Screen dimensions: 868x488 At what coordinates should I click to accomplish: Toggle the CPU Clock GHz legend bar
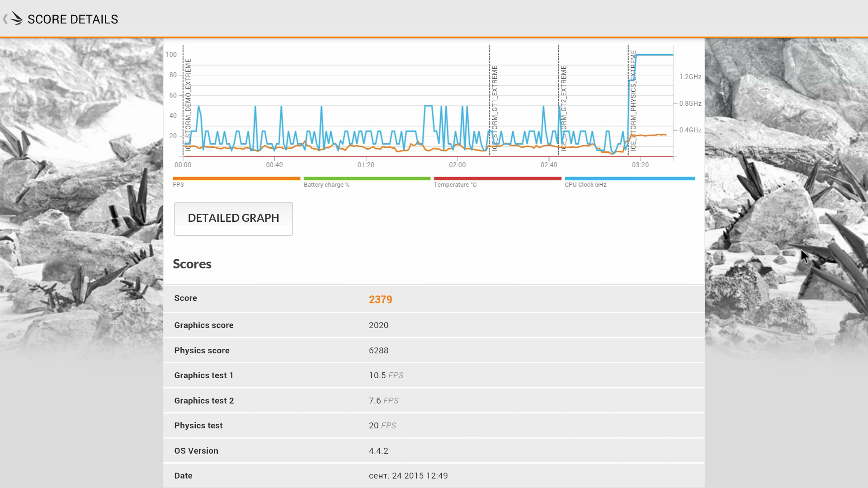tap(629, 179)
